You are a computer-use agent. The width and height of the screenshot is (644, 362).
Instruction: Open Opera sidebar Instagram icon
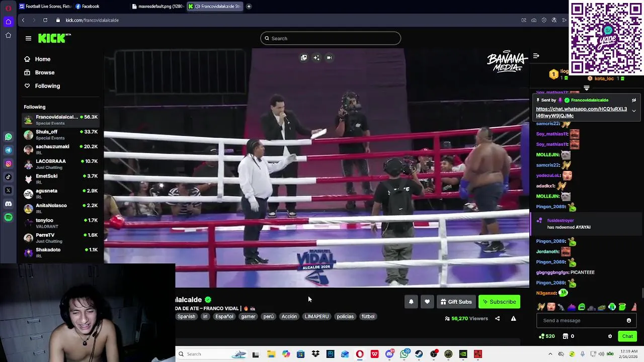pos(9,163)
